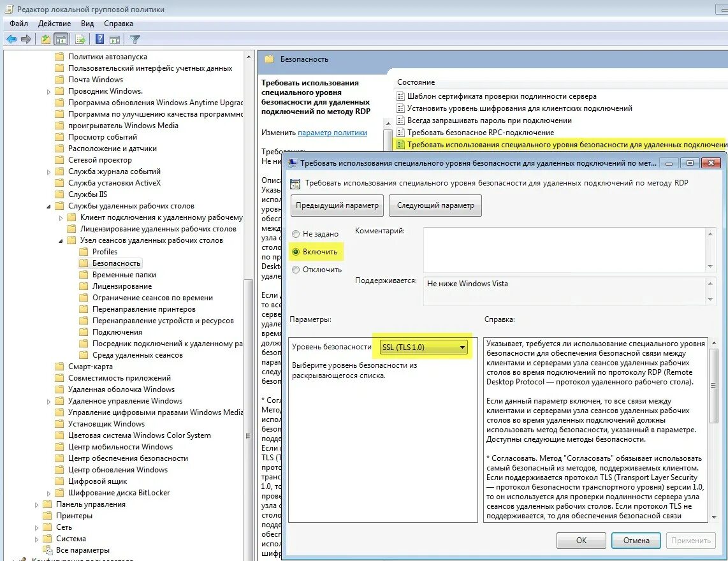Click the 'Отмена' button
This screenshot has width=728, height=561.
pos(636,541)
